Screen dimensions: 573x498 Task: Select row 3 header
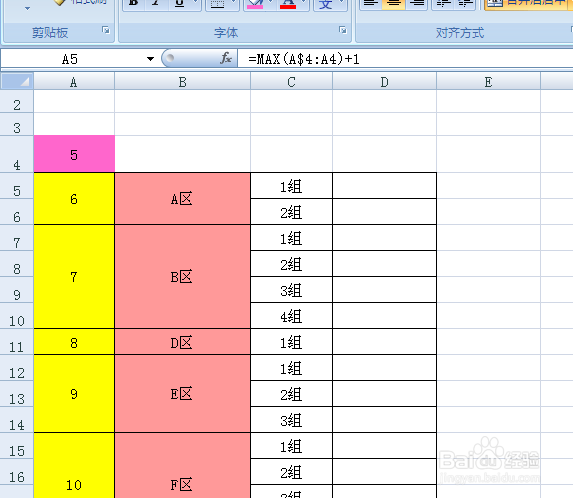pos(17,124)
